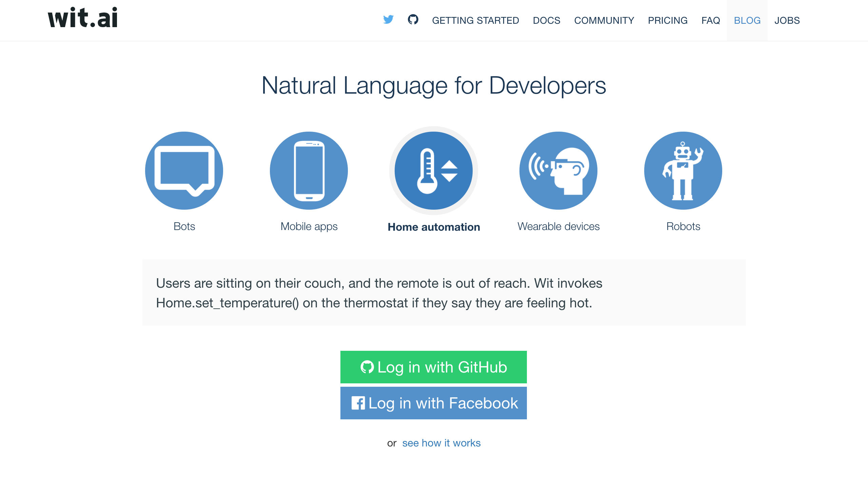Viewport: 868px width, 477px height.
Task: Select the Mobile apps phone icon
Action: (309, 171)
